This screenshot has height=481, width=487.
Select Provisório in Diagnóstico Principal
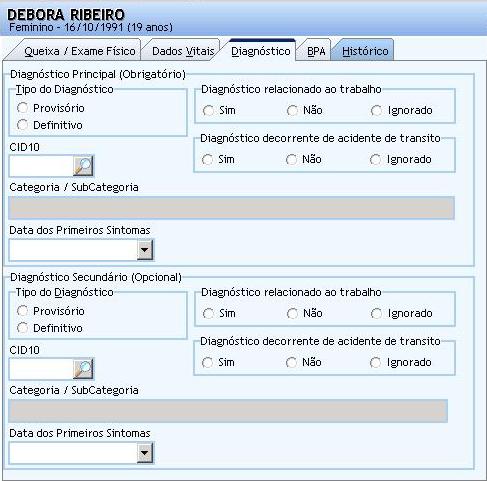pyautogui.click(x=23, y=108)
